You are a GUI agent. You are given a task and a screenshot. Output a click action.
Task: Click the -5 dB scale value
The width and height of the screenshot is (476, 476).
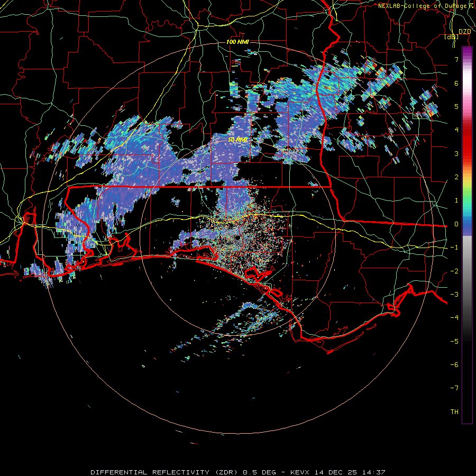(x=454, y=342)
